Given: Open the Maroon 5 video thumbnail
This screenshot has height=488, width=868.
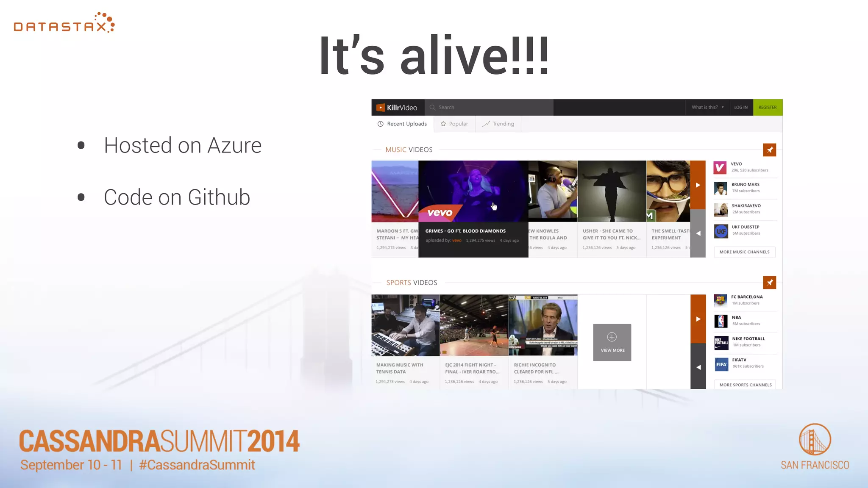Looking at the screenshot, I should coord(395,191).
